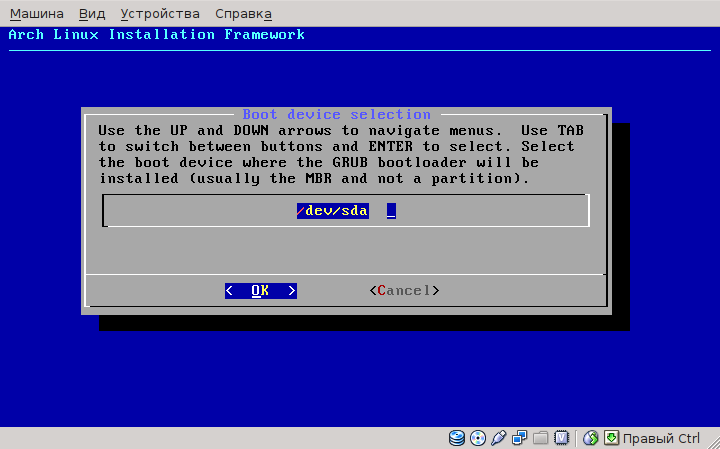This screenshot has width=720, height=449.
Task: Select the Cancel button in dialog
Action: tap(404, 291)
